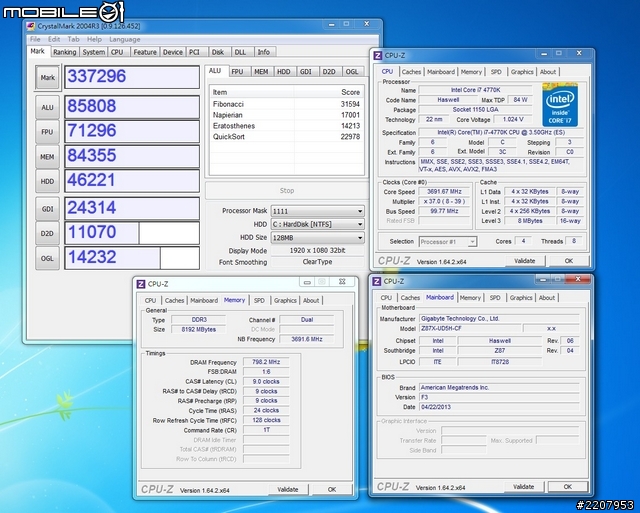The image size is (640, 513).
Task: Click the Core Speed value 3691.67 MHz
Action: click(x=444, y=191)
